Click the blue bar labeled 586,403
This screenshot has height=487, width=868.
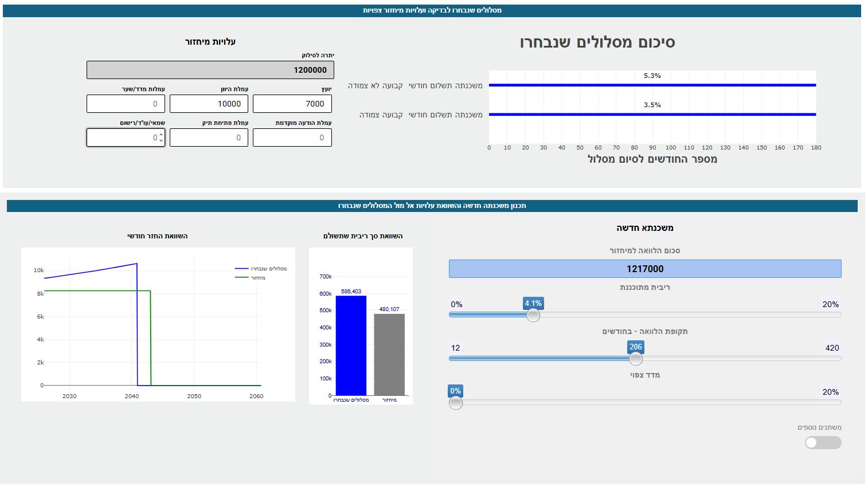click(x=350, y=345)
